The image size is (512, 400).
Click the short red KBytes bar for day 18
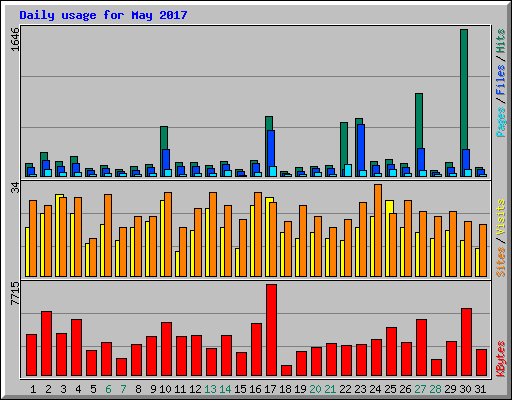[x=286, y=370]
